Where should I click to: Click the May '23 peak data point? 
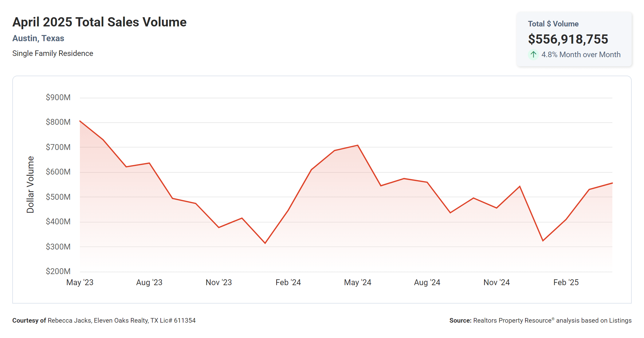click(80, 121)
